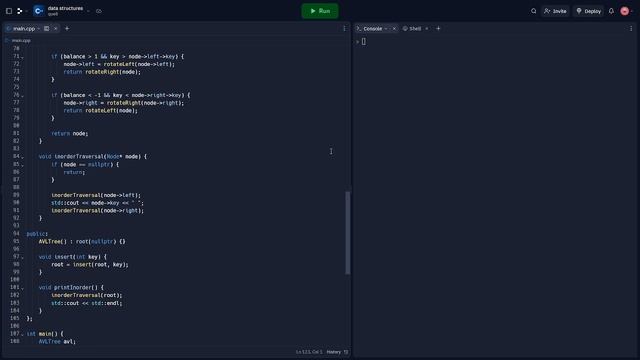Click the console prompt input area
The width and height of the screenshot is (640, 360).
tap(364, 42)
